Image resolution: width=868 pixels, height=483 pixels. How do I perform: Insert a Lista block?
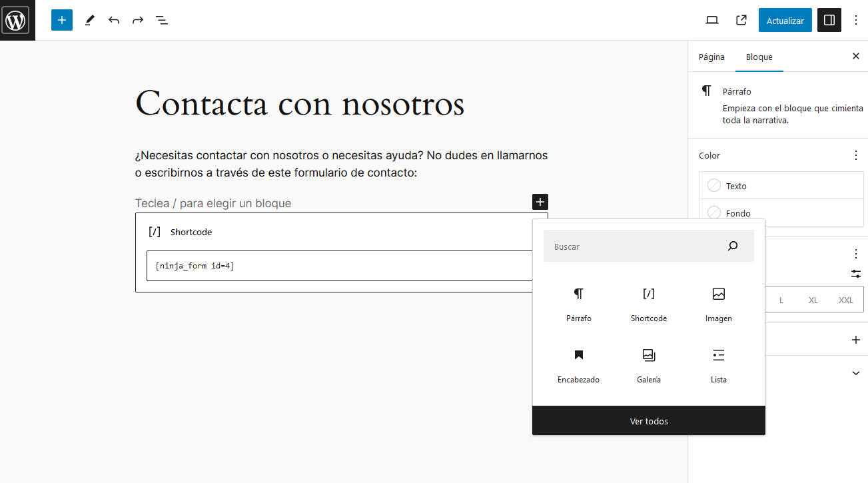coord(719,366)
